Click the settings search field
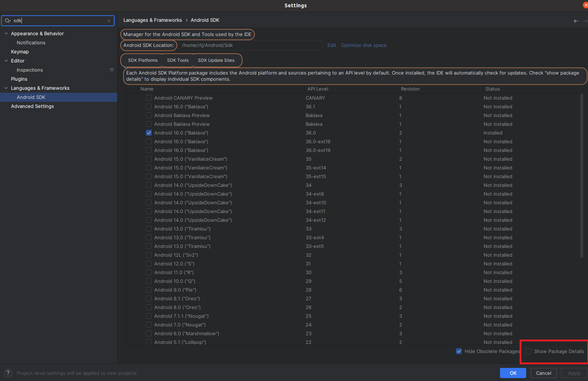 click(58, 21)
